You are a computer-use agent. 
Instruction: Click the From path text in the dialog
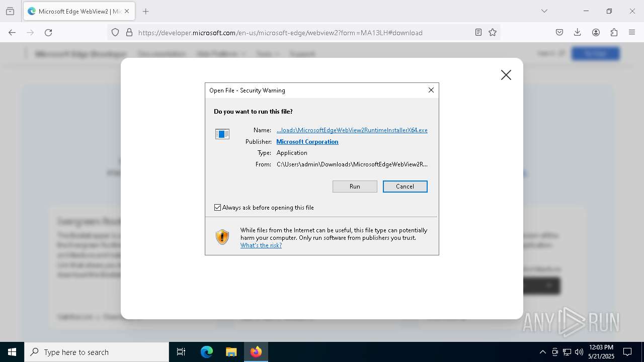[x=352, y=164]
